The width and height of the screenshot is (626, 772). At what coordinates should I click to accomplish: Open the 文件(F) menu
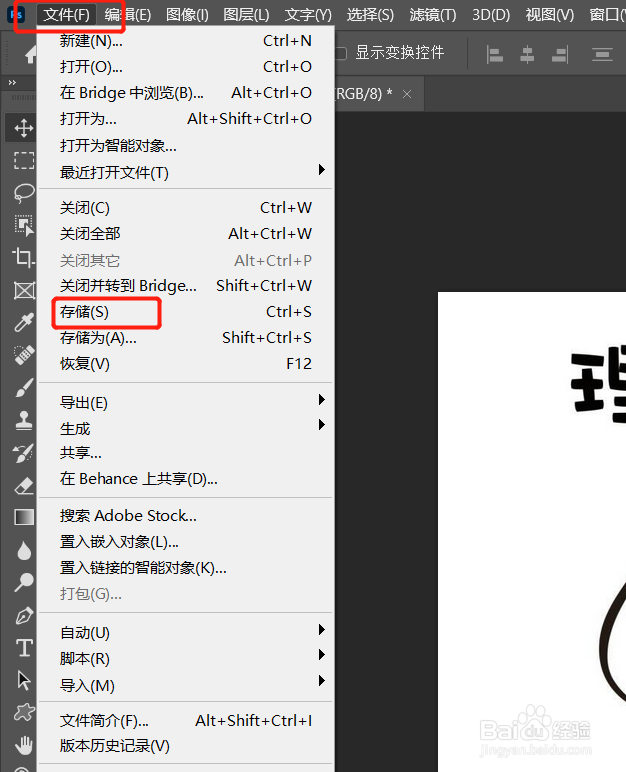pyautogui.click(x=66, y=15)
